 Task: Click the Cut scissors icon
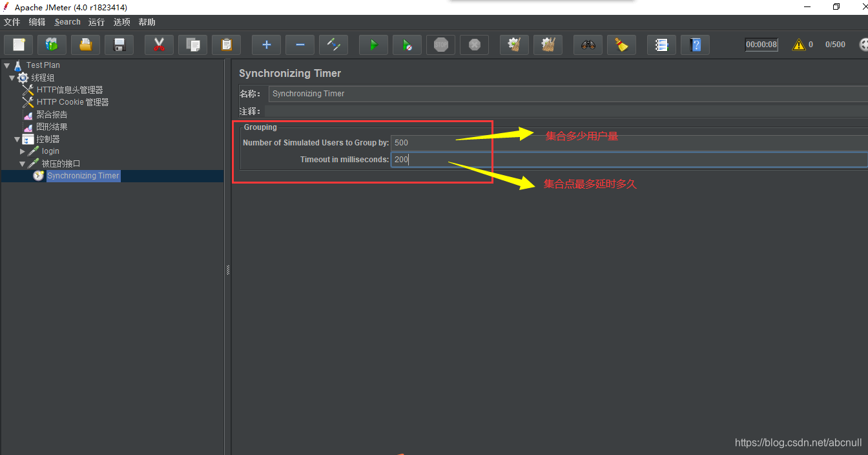[159, 45]
